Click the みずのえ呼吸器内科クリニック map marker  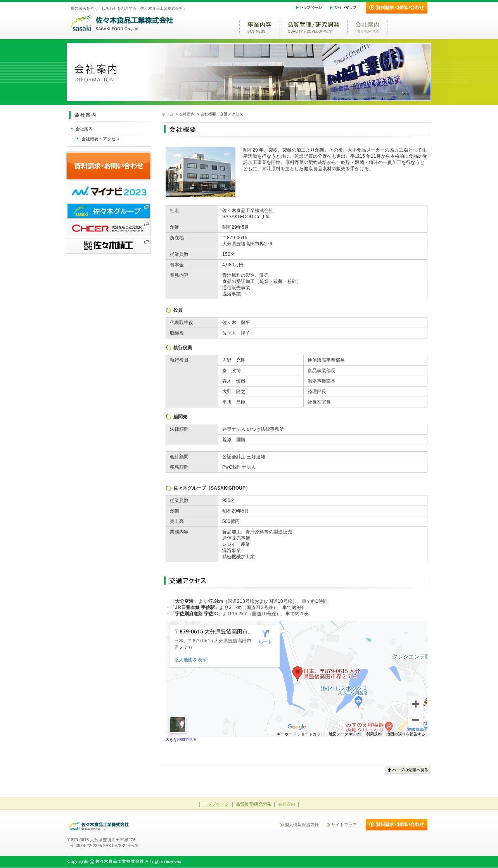(389, 726)
